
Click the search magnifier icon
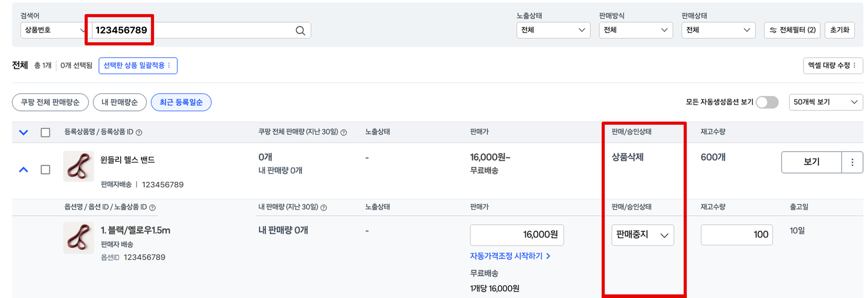click(x=299, y=30)
